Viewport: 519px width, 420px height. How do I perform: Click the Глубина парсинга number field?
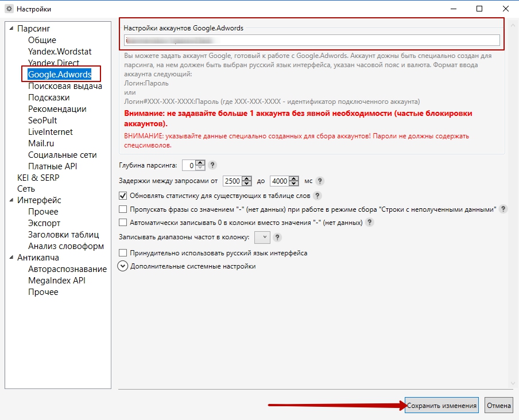pos(189,165)
